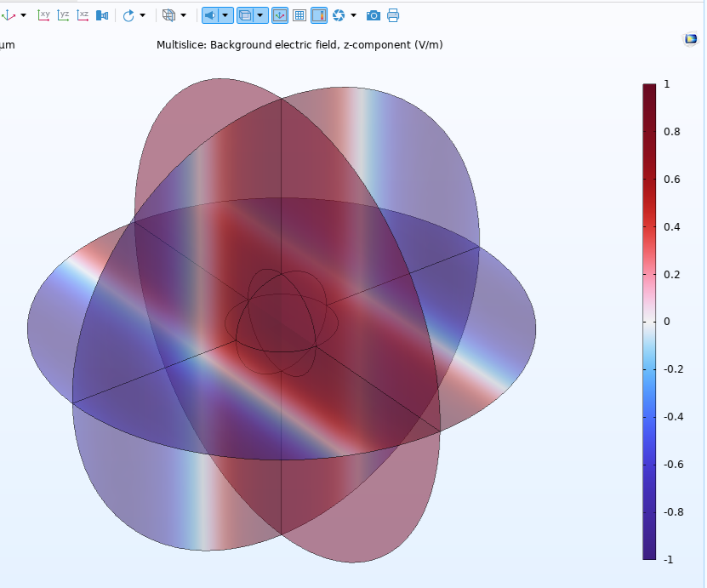Click the central sphere in the multislice plot

(x=282, y=323)
